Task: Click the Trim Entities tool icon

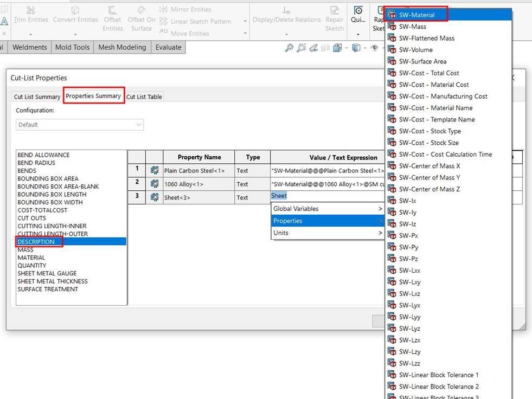Action: click(31, 10)
